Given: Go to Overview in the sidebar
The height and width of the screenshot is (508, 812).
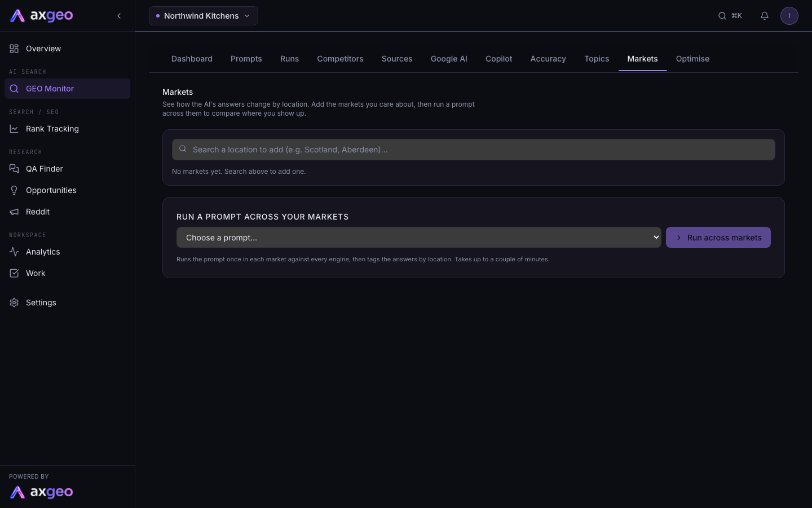Looking at the screenshot, I should [x=67, y=49].
